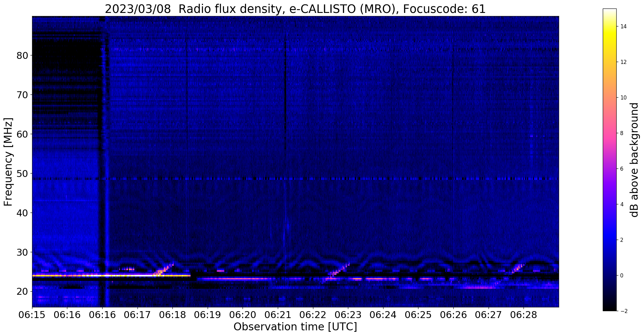Click the colorbar tick label 6
This screenshot has width=644, height=336.
point(621,169)
